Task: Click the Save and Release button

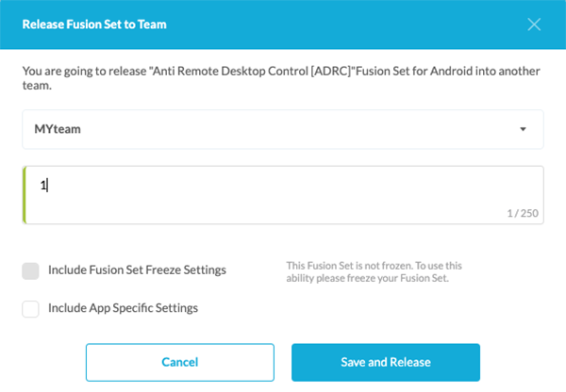Action: click(x=385, y=363)
